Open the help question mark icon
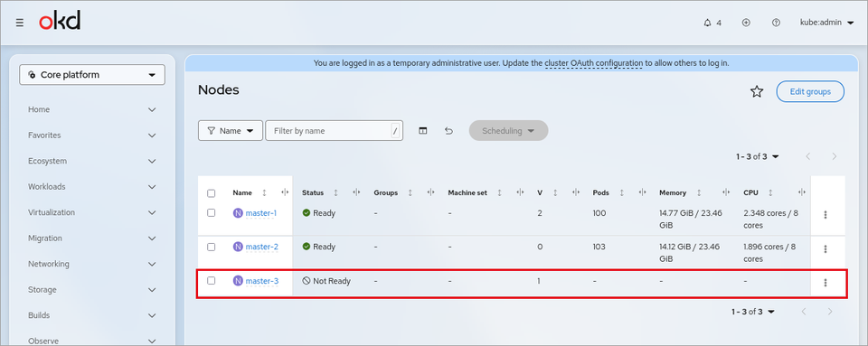 (776, 23)
